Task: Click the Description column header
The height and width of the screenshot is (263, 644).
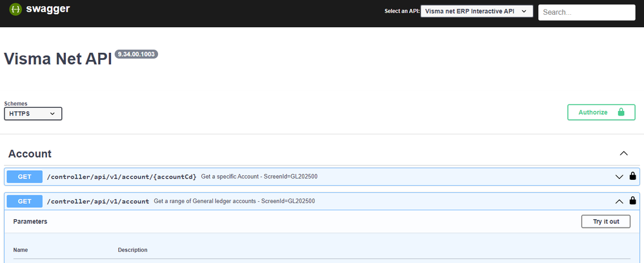Action: tap(133, 250)
